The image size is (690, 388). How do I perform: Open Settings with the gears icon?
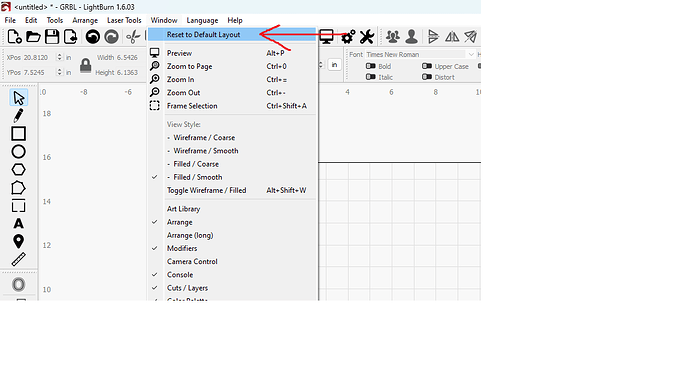(x=349, y=37)
